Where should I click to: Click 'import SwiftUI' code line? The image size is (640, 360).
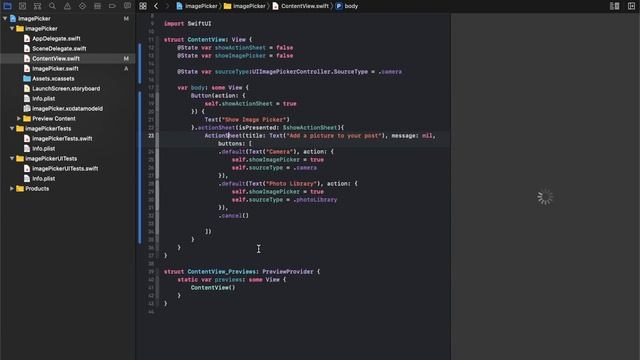(x=188, y=24)
